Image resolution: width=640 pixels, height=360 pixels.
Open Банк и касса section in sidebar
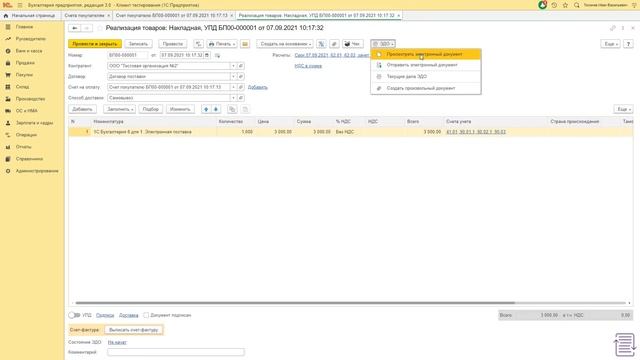point(29,51)
